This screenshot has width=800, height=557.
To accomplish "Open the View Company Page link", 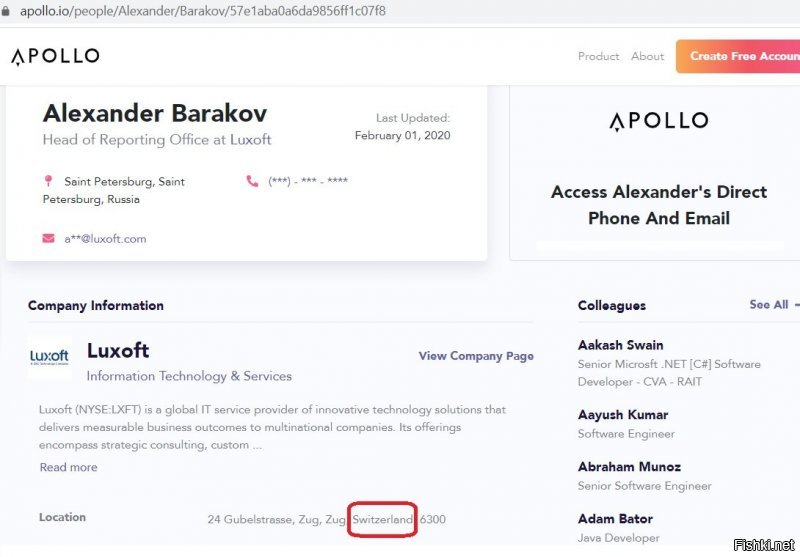I will pyautogui.click(x=476, y=356).
